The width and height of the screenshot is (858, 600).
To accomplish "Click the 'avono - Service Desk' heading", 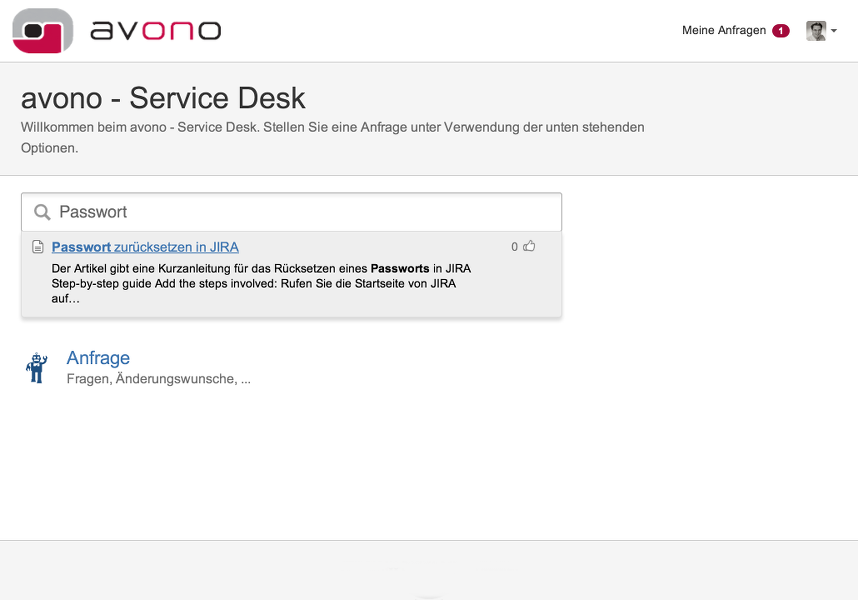I will (163, 98).
